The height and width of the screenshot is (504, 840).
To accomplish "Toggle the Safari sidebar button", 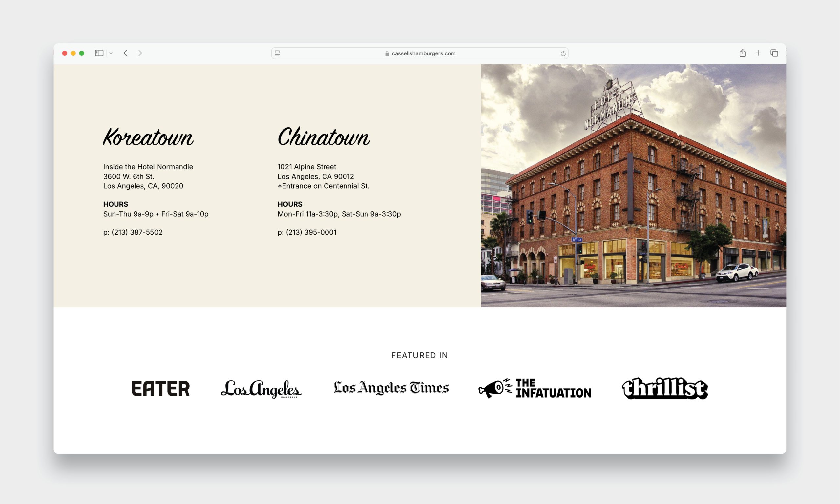I will pos(99,53).
